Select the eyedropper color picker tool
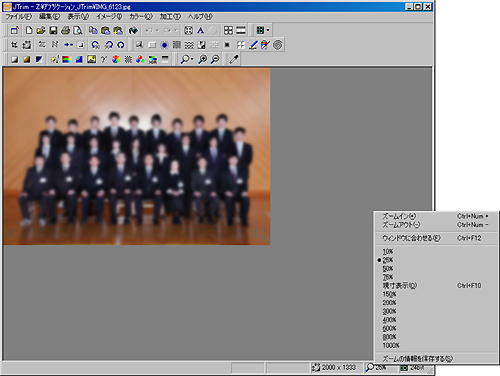 (x=234, y=59)
